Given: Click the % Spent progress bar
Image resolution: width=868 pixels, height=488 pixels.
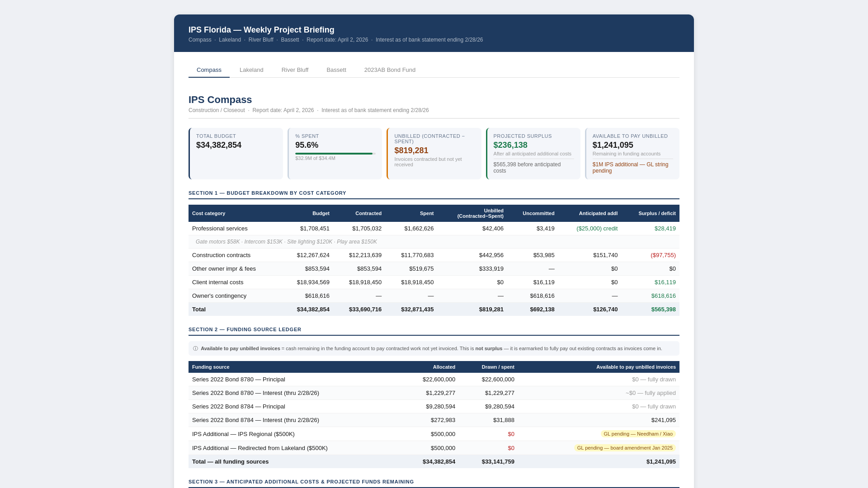Looking at the screenshot, I should [335, 154].
